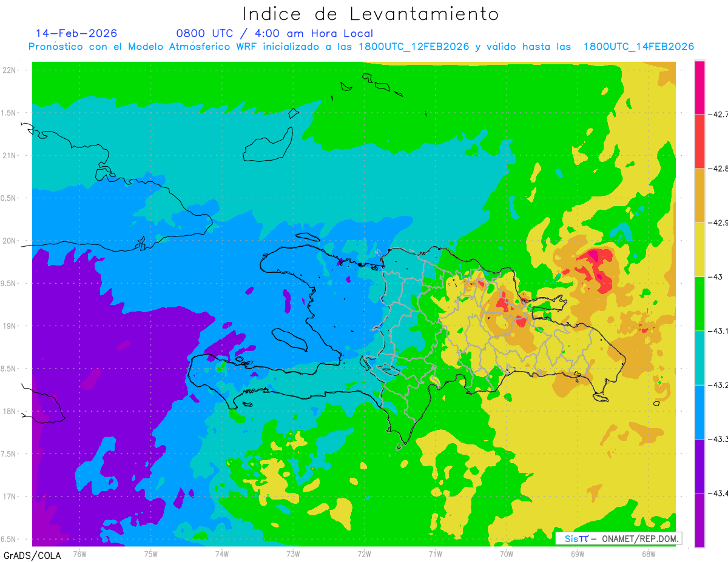The width and height of the screenshot is (728, 562).
Task: Pick the pink swatch above -42.7 in legend
Action: tap(699, 87)
